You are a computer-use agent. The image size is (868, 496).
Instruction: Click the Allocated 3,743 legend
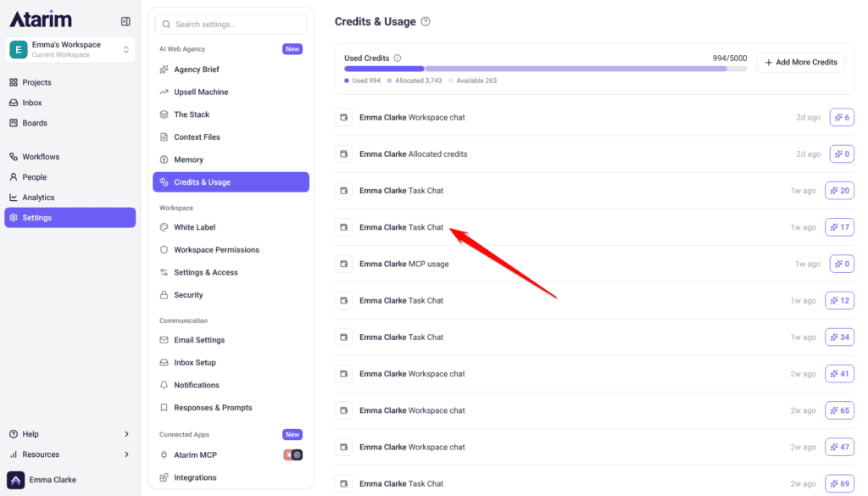click(x=415, y=81)
